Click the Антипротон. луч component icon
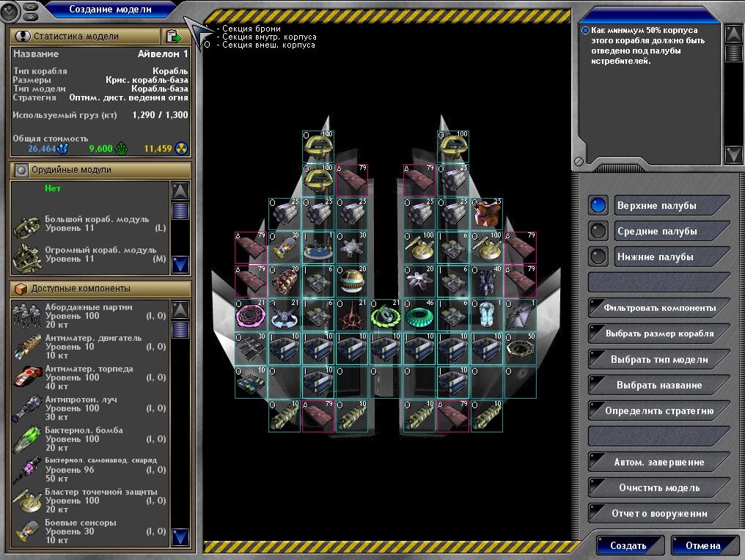The height and width of the screenshot is (560, 745). pyautogui.click(x=27, y=408)
